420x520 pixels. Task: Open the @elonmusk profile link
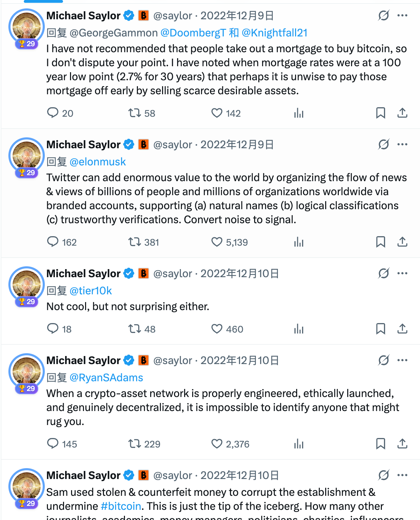[x=98, y=162]
